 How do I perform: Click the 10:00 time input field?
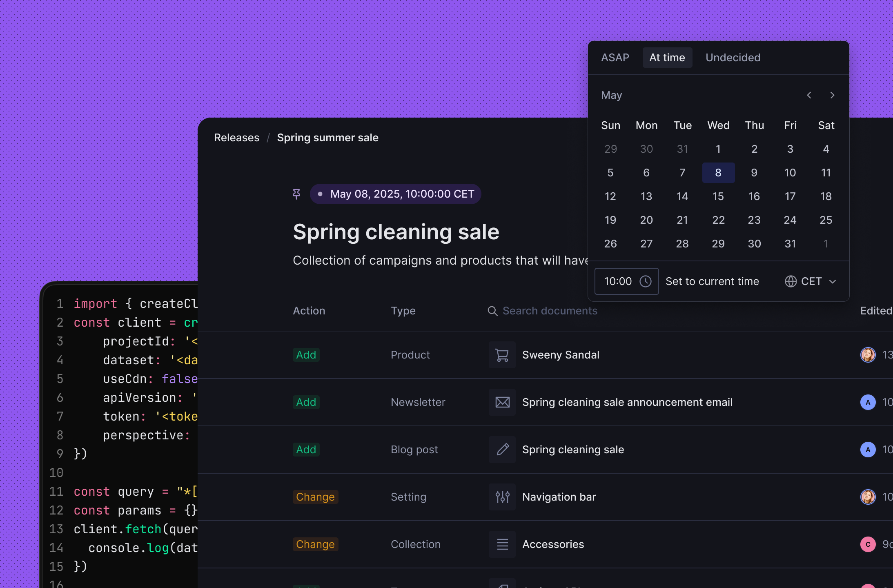tap(618, 281)
